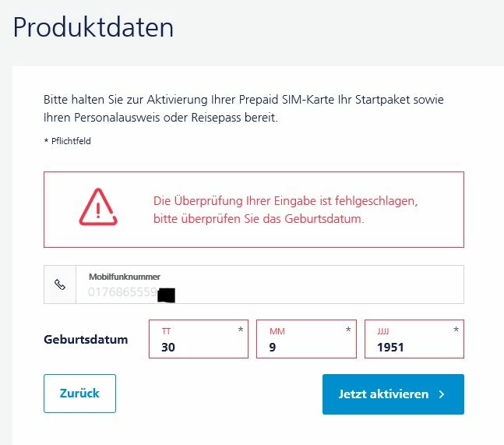The image size is (504, 445).
Task: Click the asterisk in the MM field
Action: [348, 330]
